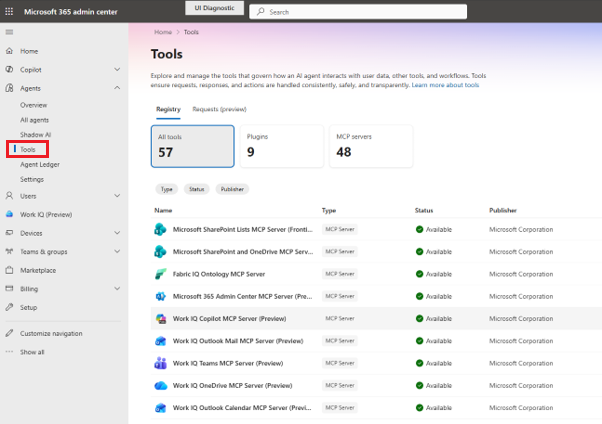Screen dimensions: 602x424
Task: Open Overview under Agents
Action: coord(34,105)
